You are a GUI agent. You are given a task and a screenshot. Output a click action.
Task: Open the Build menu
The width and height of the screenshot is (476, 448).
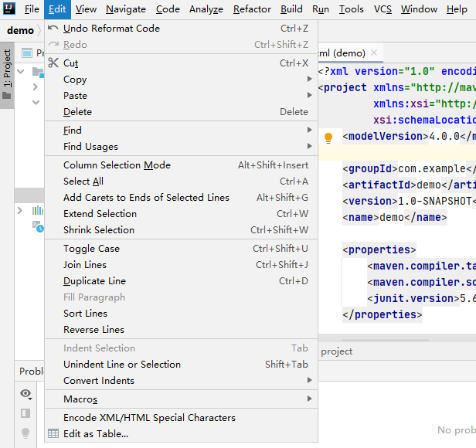pos(291,9)
